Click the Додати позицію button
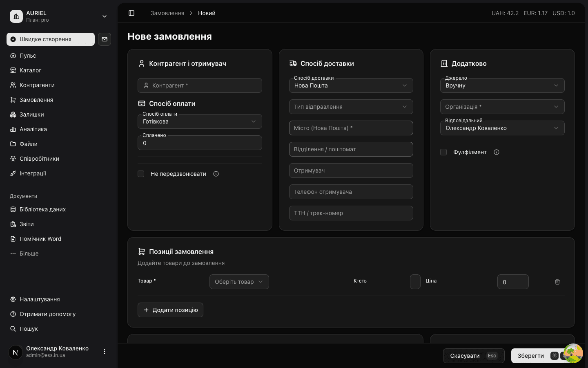588x368 pixels. pyautogui.click(x=170, y=310)
